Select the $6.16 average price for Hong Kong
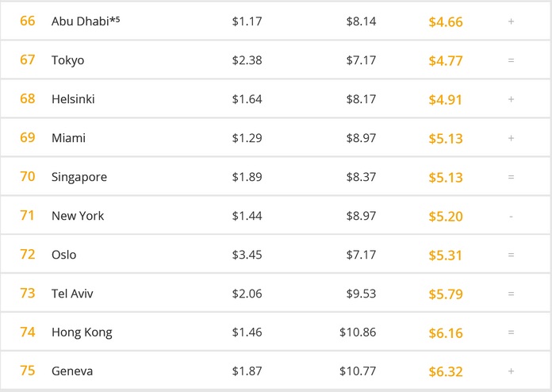The height and width of the screenshot is (392, 552). coord(445,332)
